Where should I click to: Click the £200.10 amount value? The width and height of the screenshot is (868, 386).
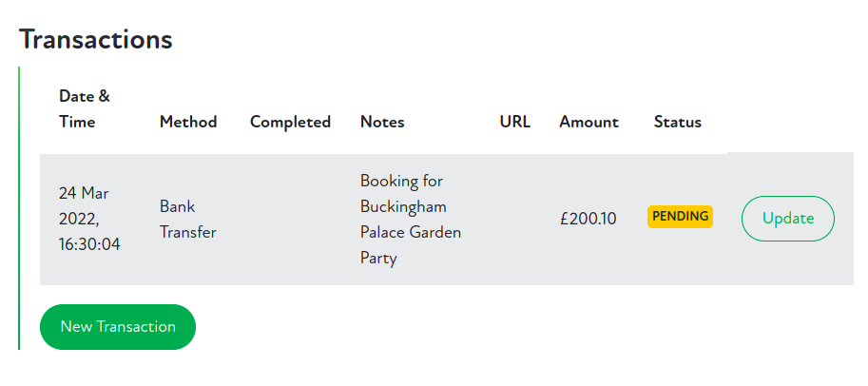point(588,219)
